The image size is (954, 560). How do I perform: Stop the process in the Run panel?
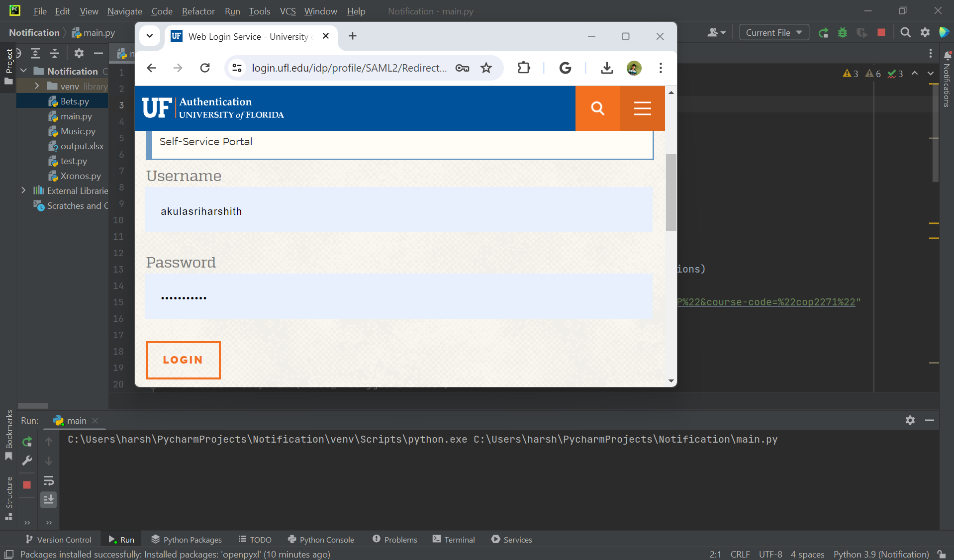27,485
